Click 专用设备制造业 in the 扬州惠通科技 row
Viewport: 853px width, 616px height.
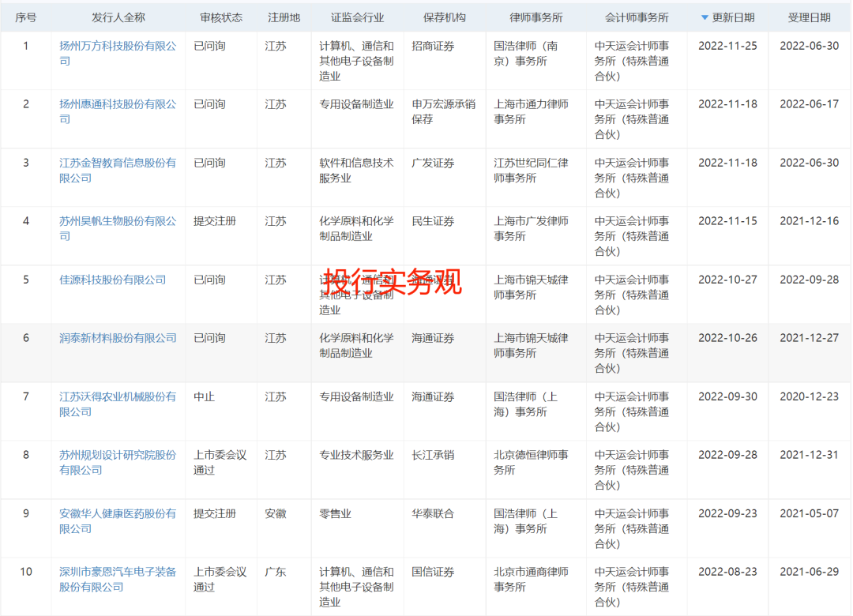356,104
